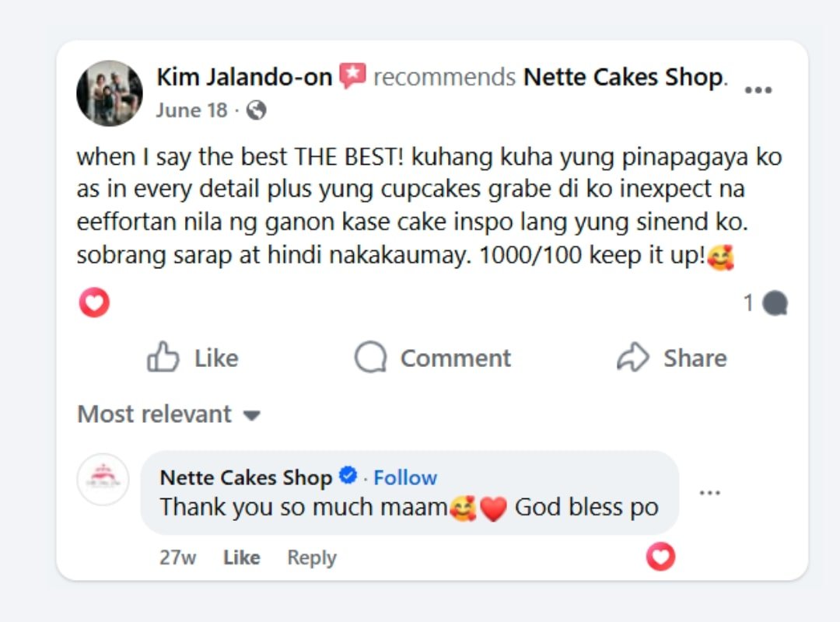This screenshot has width=840, height=622.
Task: Open the Nette Cakes Shop page link in header
Action: (623, 77)
